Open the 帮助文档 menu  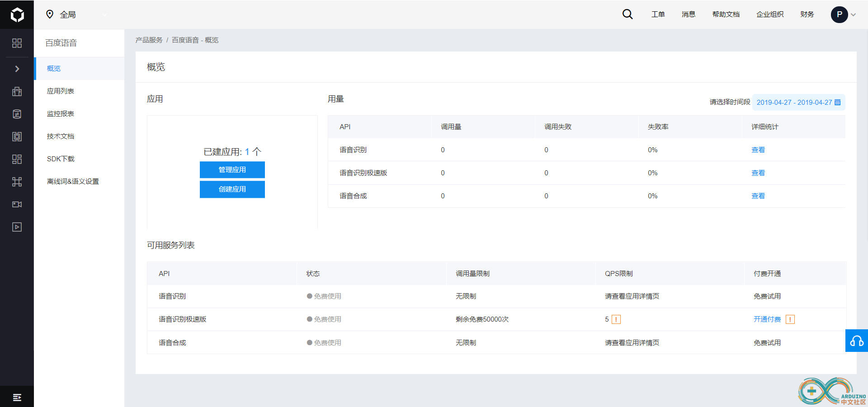(726, 14)
